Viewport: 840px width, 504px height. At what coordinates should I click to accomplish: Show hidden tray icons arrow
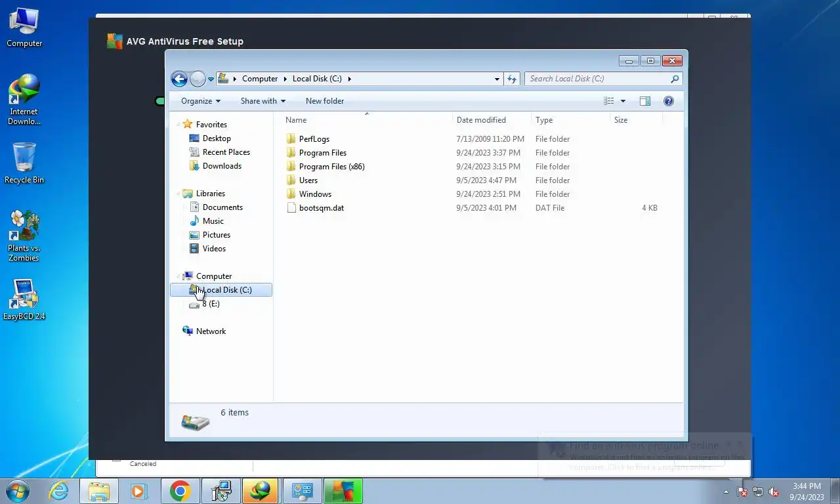point(726,492)
